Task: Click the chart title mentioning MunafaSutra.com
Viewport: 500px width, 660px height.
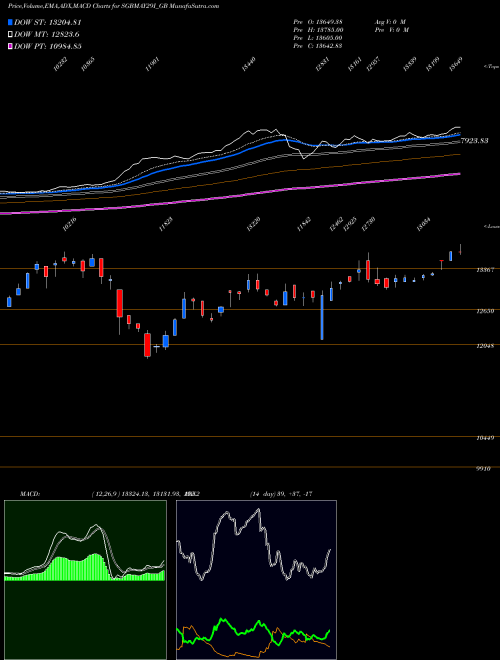Action: pyautogui.click(x=114, y=6)
